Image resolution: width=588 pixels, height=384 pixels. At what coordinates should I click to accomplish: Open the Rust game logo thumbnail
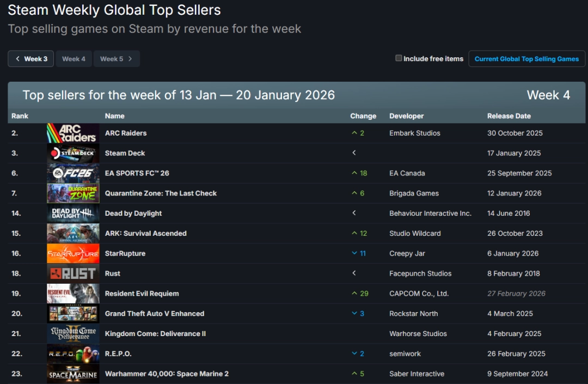[x=73, y=273]
